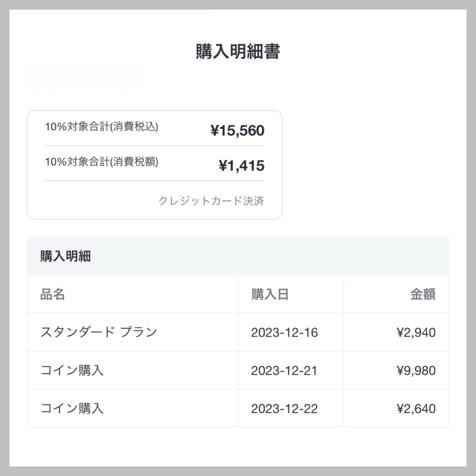The height and width of the screenshot is (476, 476).
Task: Click the blurred box below the title
Action: tap(86, 77)
